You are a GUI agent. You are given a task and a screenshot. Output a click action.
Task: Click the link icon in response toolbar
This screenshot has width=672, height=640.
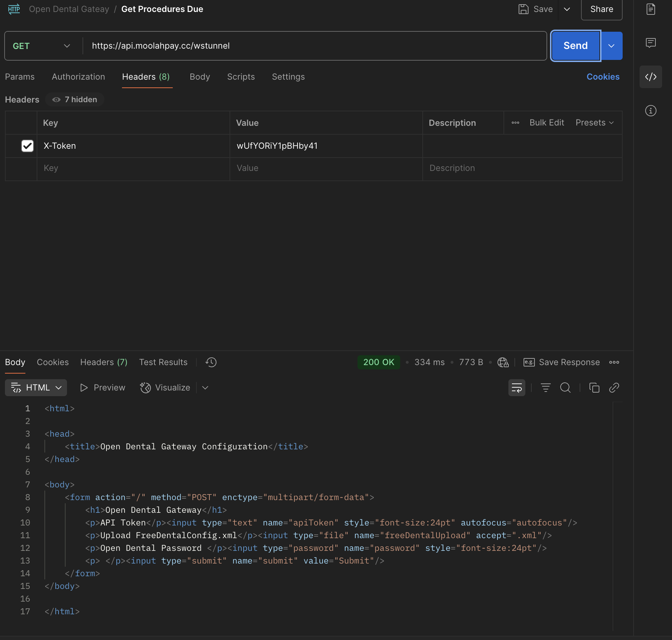pos(614,388)
